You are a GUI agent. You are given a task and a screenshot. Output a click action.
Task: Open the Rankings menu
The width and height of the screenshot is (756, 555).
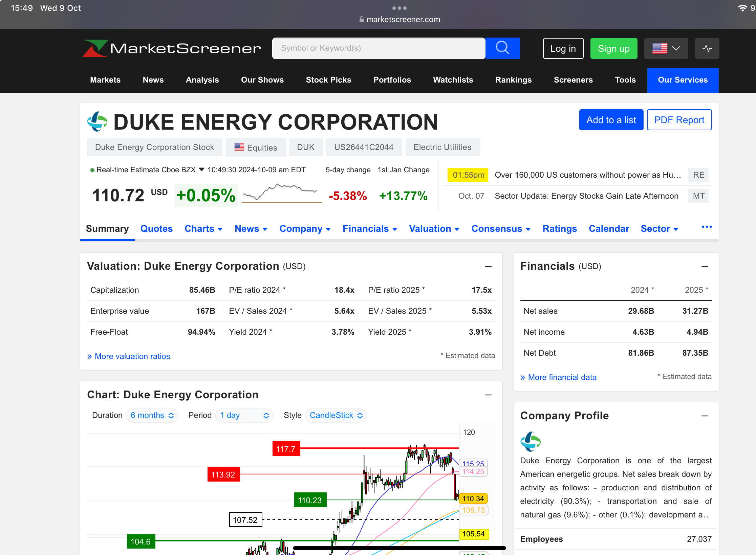[513, 80]
